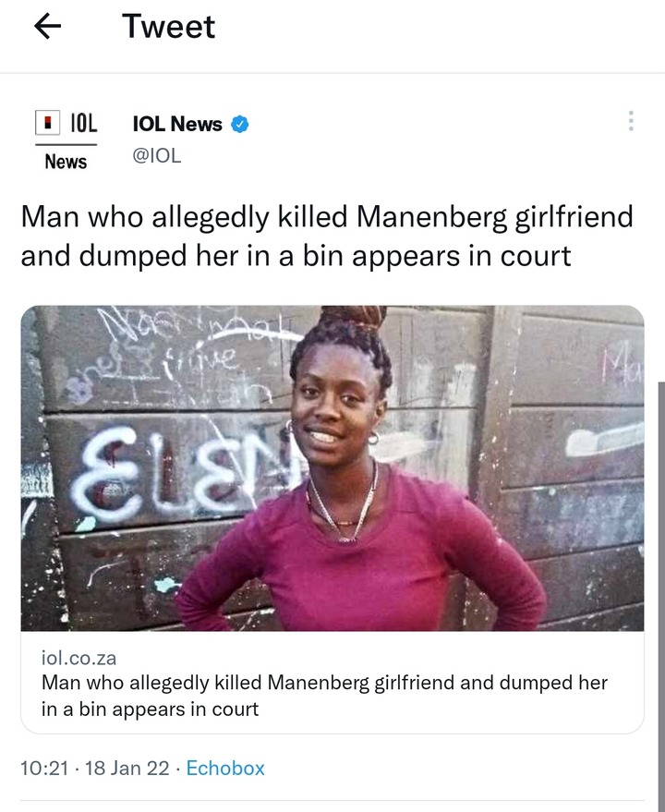The image size is (665, 812).
Task: Open the link preview photo
Action: pyautogui.click(x=332, y=468)
